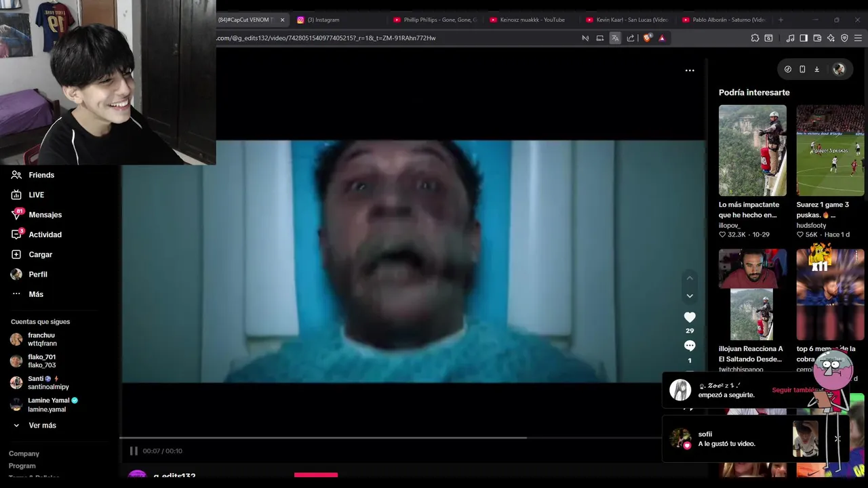The width and height of the screenshot is (868, 488).
Task: Click the Brave Rewards triangle icon
Action: [662, 38]
